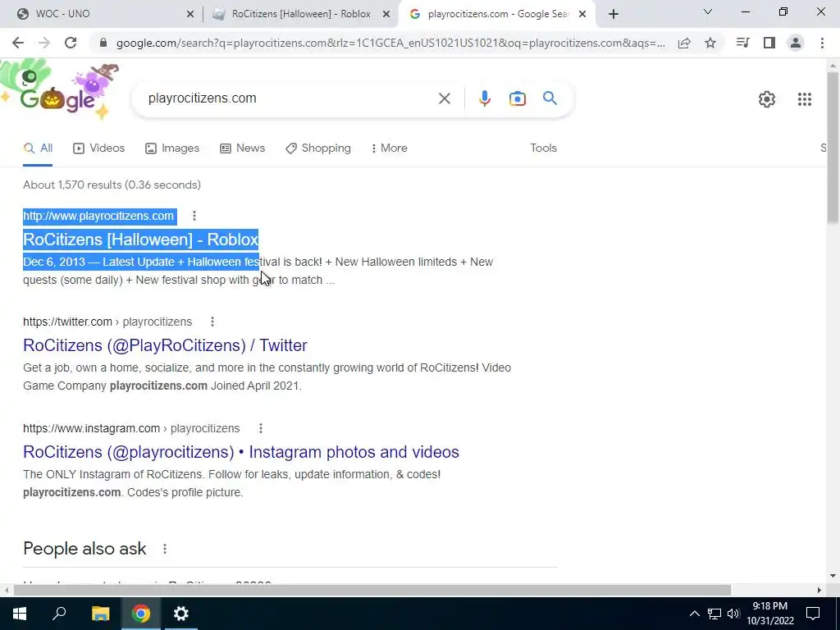The height and width of the screenshot is (630, 840).
Task: Open options for the Twitter result
Action: [212, 322]
